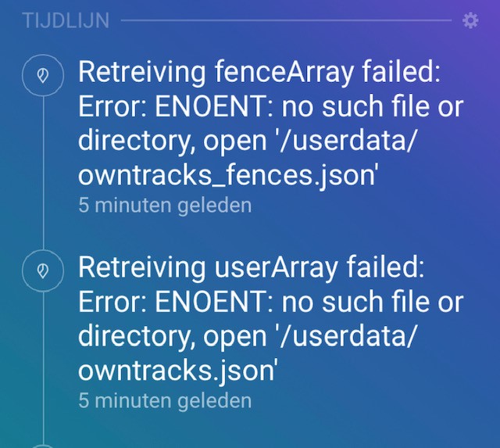Open the timeline settings gear icon
The width and height of the screenshot is (500, 448).
tap(470, 20)
